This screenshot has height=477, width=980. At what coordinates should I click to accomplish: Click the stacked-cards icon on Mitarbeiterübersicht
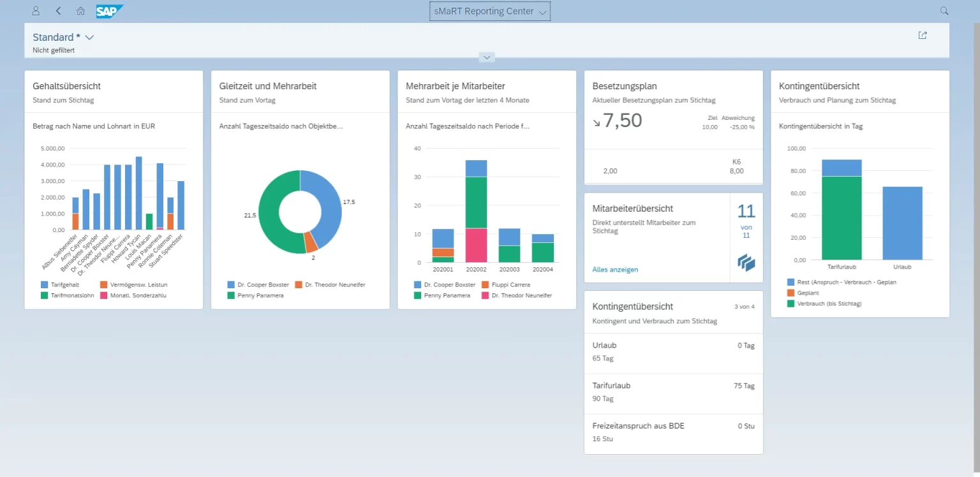click(x=746, y=261)
